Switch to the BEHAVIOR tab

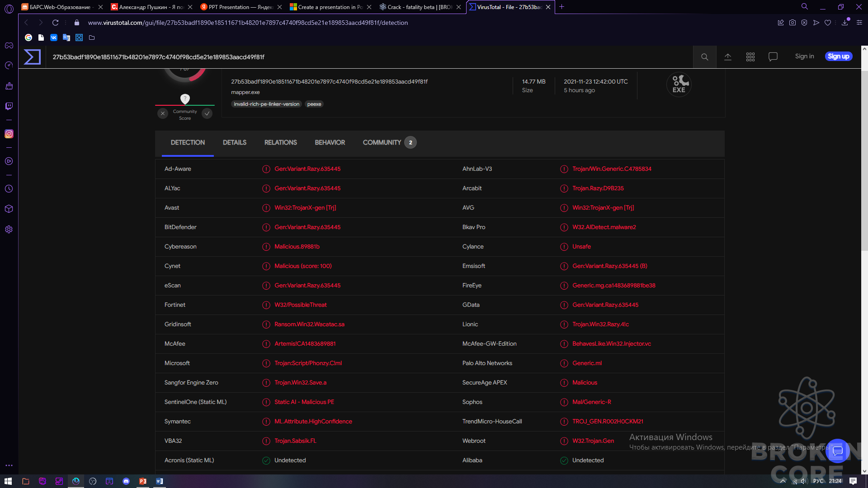coord(330,143)
